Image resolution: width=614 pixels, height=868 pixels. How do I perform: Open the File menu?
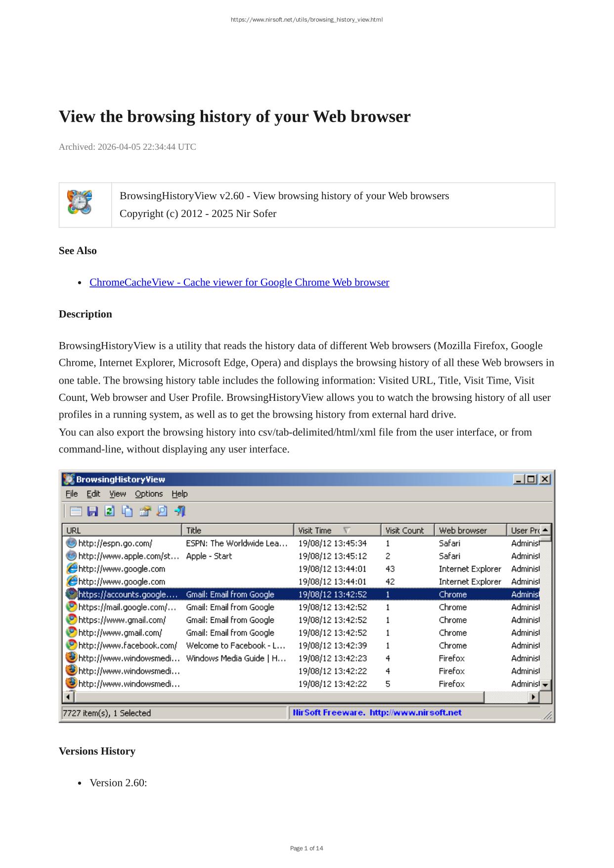click(x=72, y=494)
